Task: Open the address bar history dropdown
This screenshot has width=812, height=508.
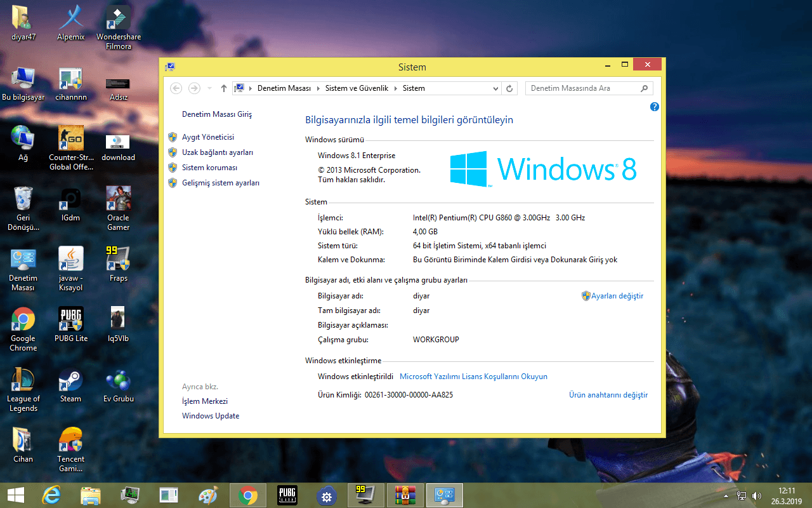Action: point(496,88)
